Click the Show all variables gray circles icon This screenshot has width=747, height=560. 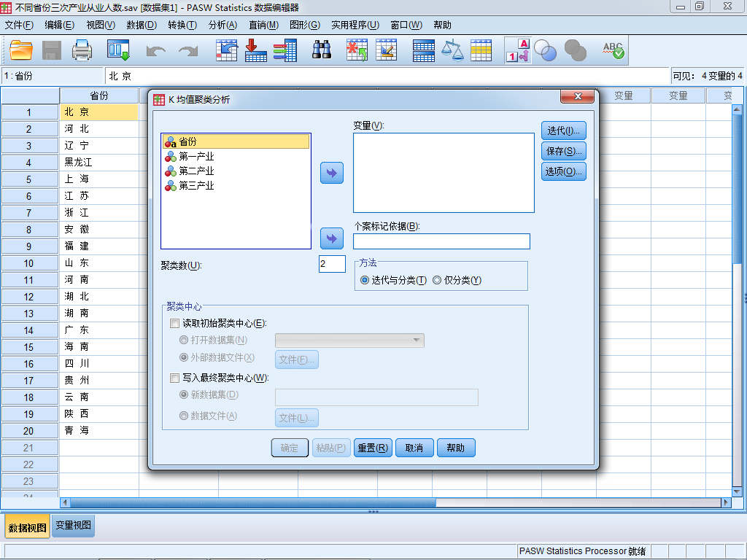point(576,50)
